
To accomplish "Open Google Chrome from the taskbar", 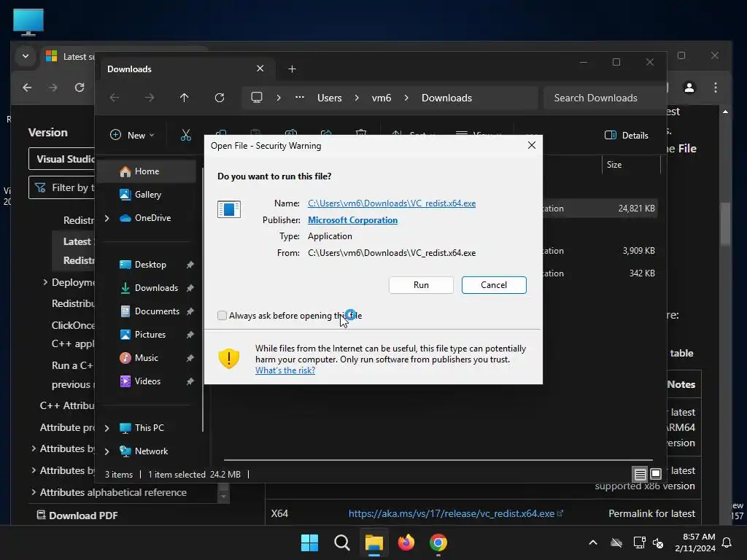I will coord(438,542).
